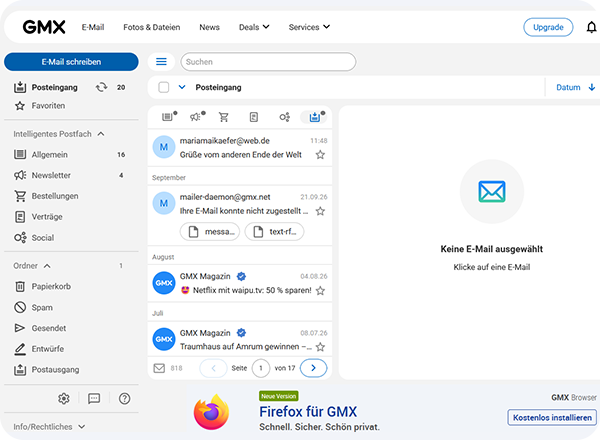600x440 pixels.
Task: Click the Upgrade button
Action: pyautogui.click(x=548, y=27)
